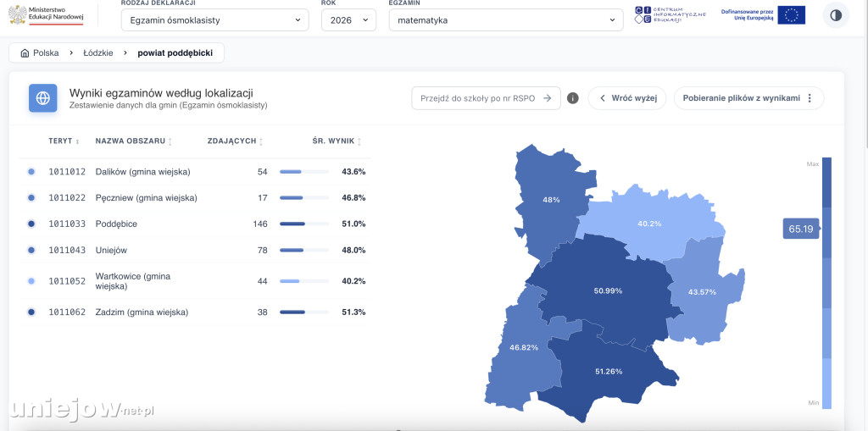Image resolution: width=868 pixels, height=431 pixels.
Task: Click the color dot beside Wartkowice row
Action: point(31,281)
